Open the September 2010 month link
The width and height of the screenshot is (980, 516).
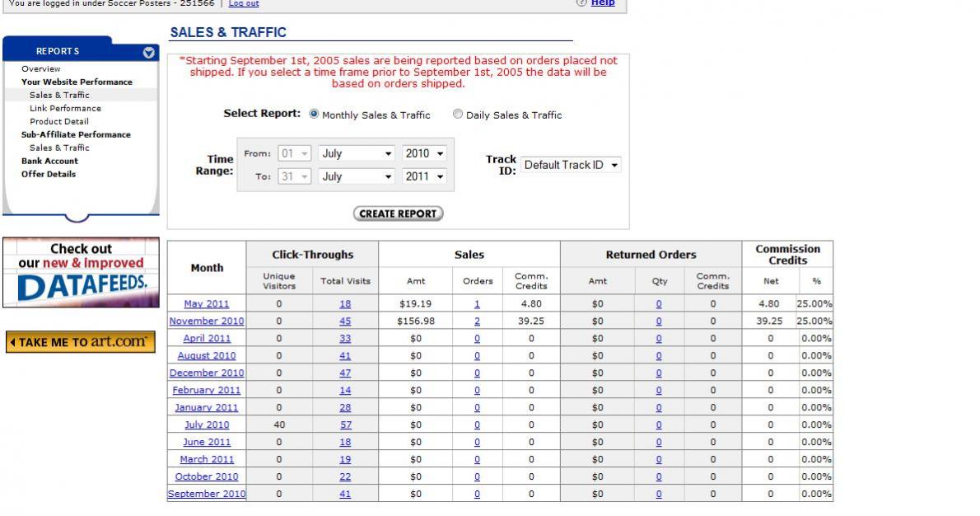coord(206,494)
